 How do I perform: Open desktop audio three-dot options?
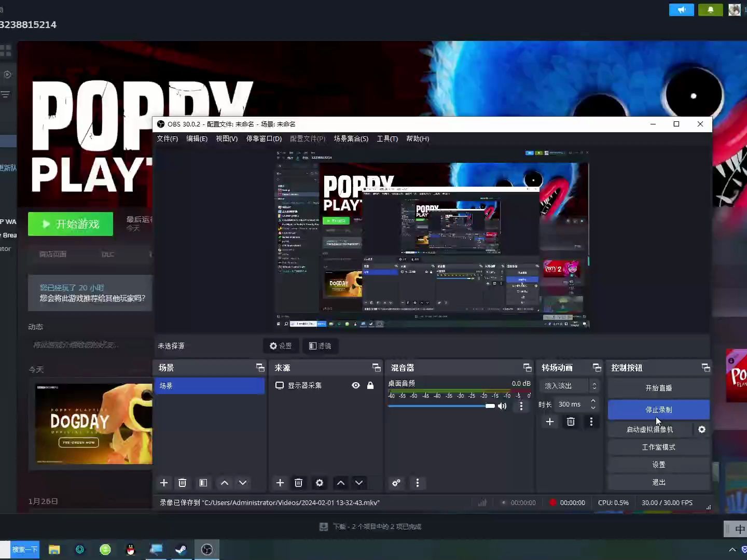tap(521, 406)
